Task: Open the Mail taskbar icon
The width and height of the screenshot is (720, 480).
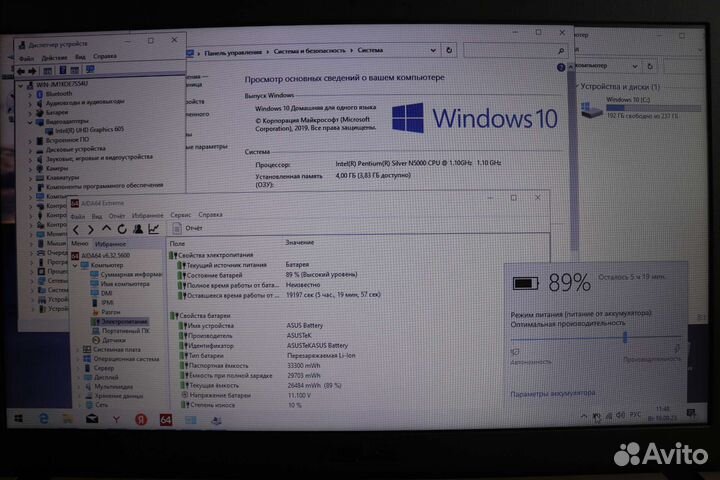Action: 92,419
